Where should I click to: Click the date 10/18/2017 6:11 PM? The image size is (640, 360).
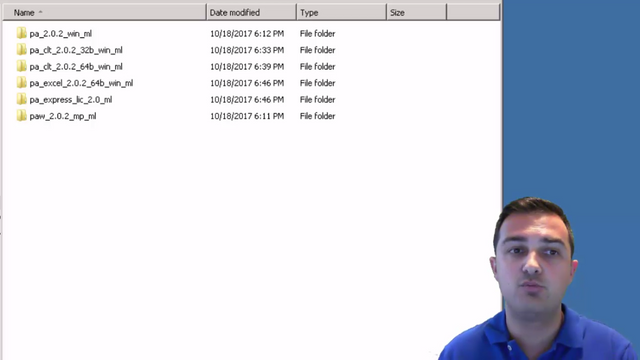pos(247,116)
